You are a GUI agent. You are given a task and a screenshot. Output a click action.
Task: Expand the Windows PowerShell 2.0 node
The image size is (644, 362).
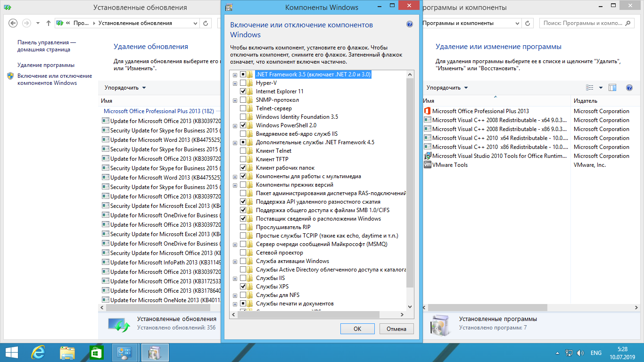tap(235, 125)
